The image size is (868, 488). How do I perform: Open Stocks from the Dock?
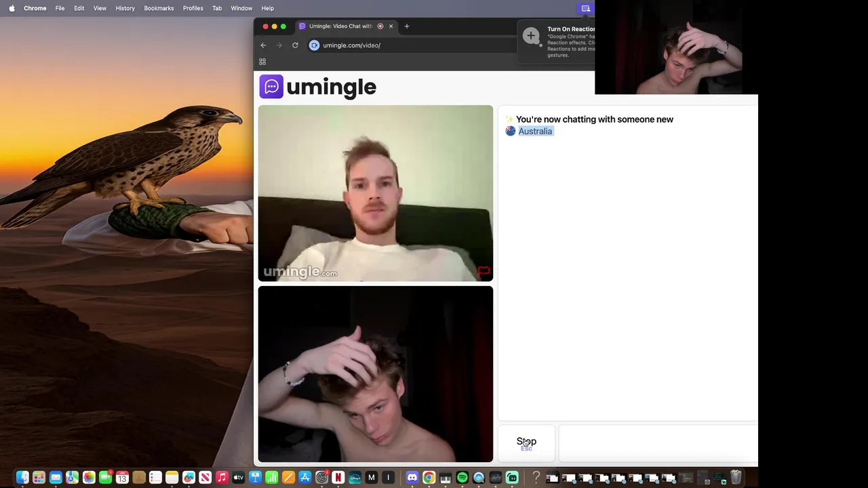pos(496,478)
